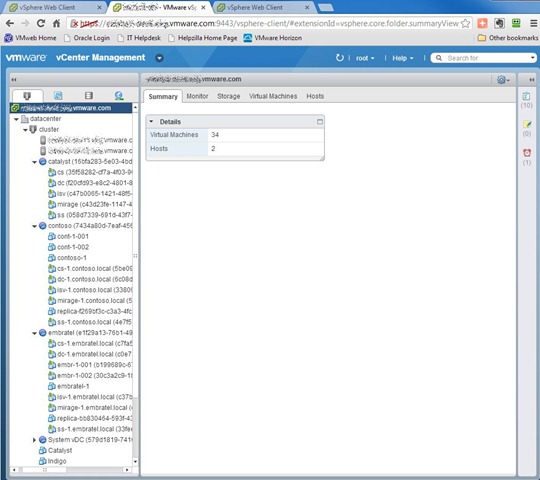Open the Help dropdown menu
Screen dimensions: 540x480
(x=403, y=58)
